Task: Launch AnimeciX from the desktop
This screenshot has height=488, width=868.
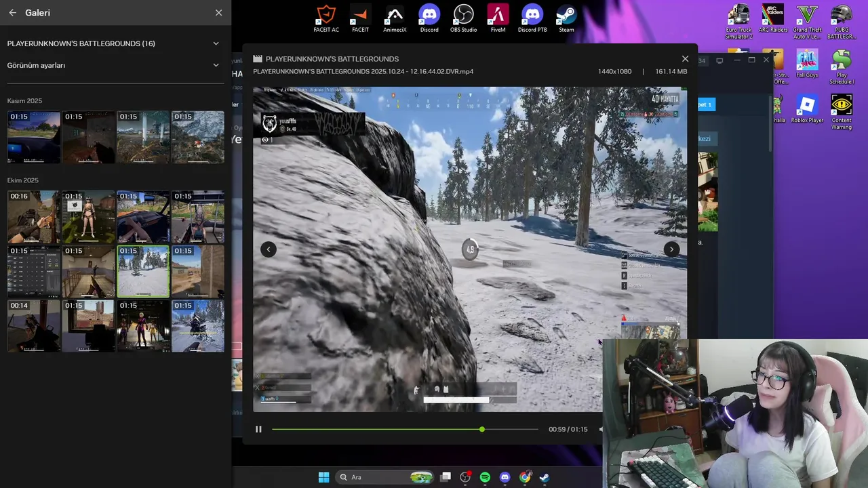Action: click(395, 18)
